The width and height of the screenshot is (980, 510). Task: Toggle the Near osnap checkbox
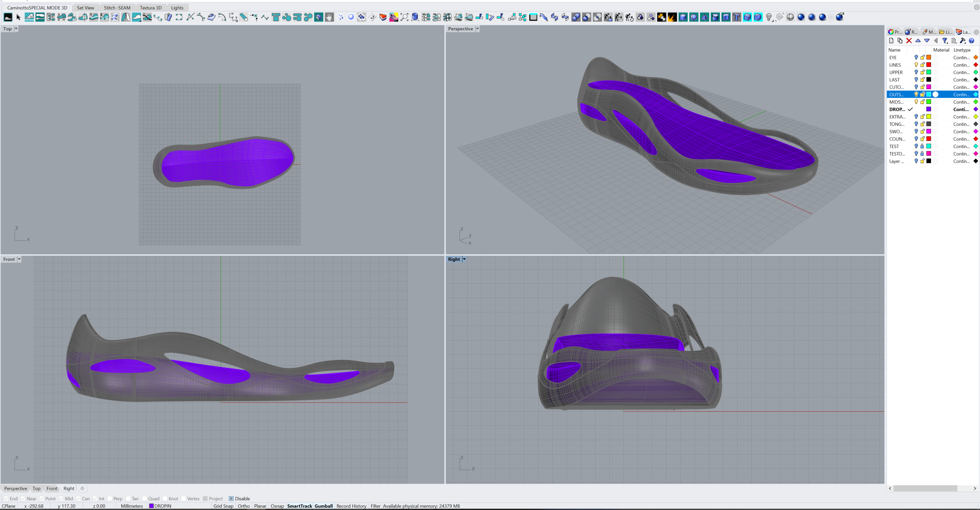pos(23,499)
